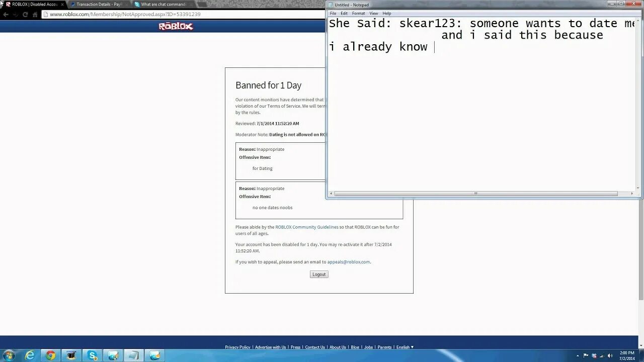Open the English language dropdown in the footer
Image resolution: width=644 pixels, height=362 pixels.
click(405, 347)
